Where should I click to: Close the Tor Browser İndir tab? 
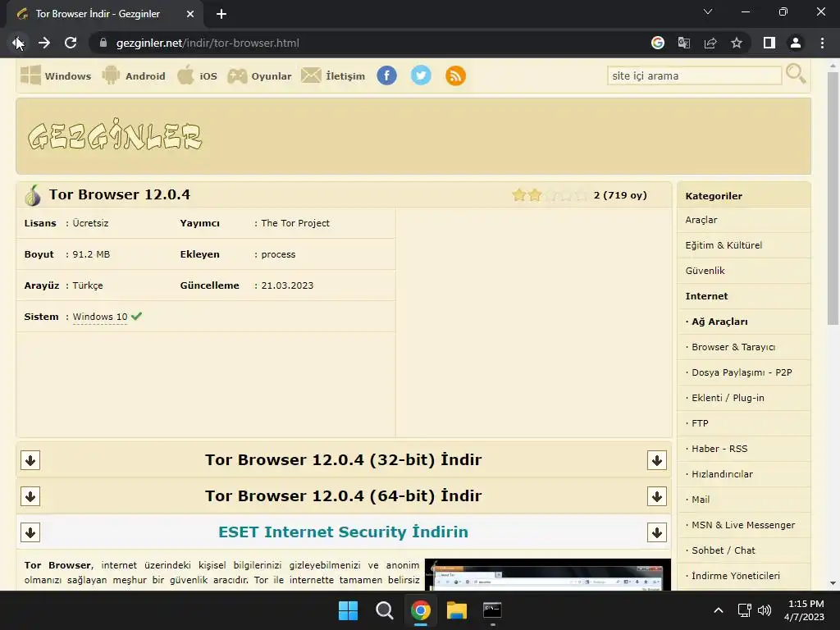[190, 14]
